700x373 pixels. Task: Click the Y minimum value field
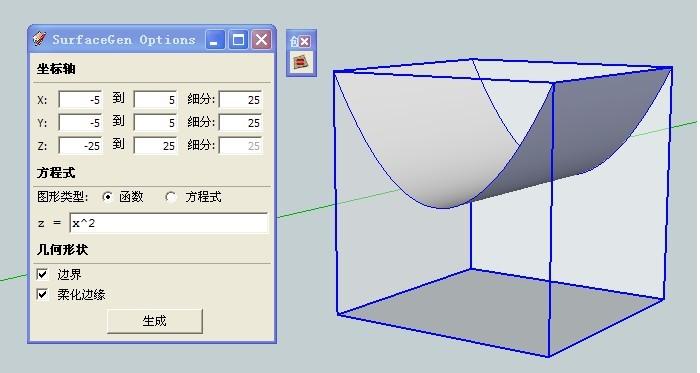80,122
